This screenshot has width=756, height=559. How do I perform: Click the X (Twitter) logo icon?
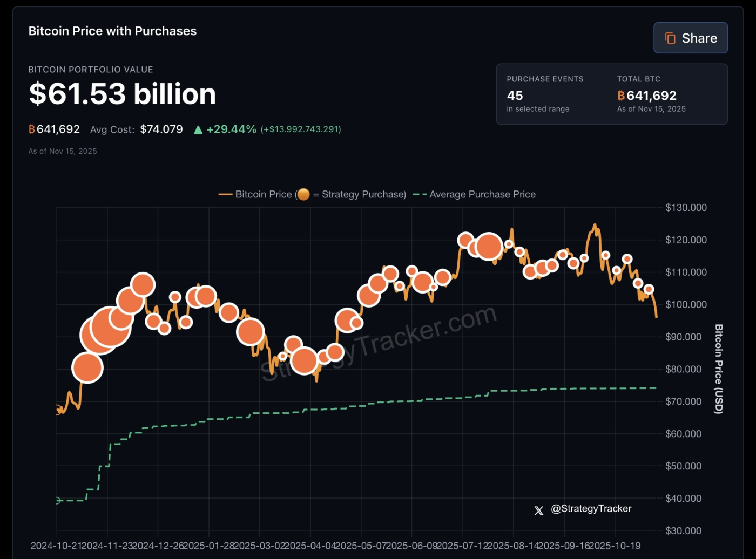[x=538, y=510]
